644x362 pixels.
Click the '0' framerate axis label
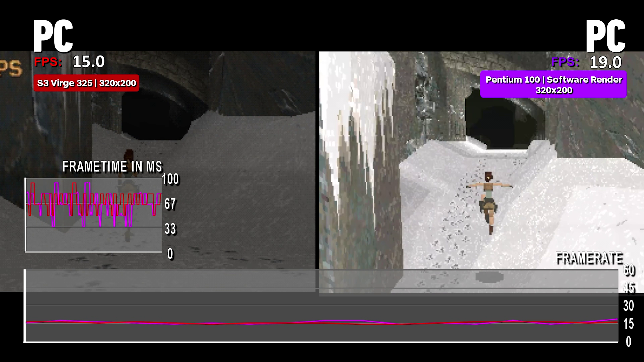click(x=629, y=342)
